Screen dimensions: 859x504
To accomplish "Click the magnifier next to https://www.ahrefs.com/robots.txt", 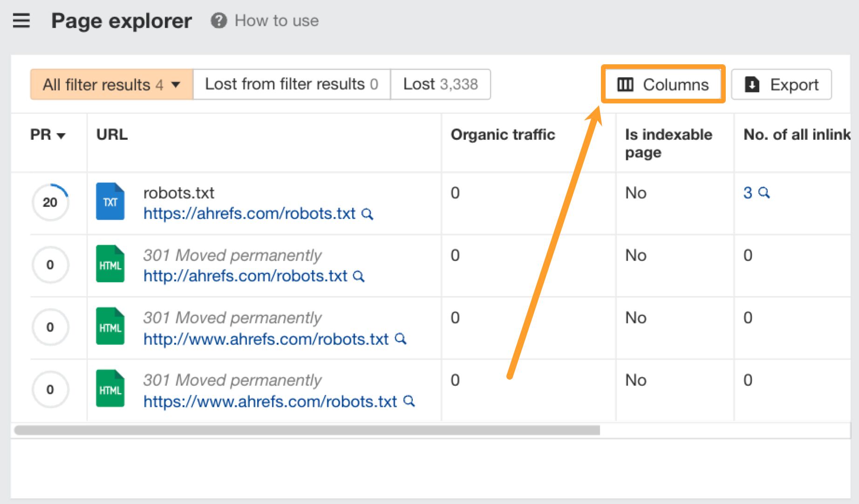I will [409, 401].
